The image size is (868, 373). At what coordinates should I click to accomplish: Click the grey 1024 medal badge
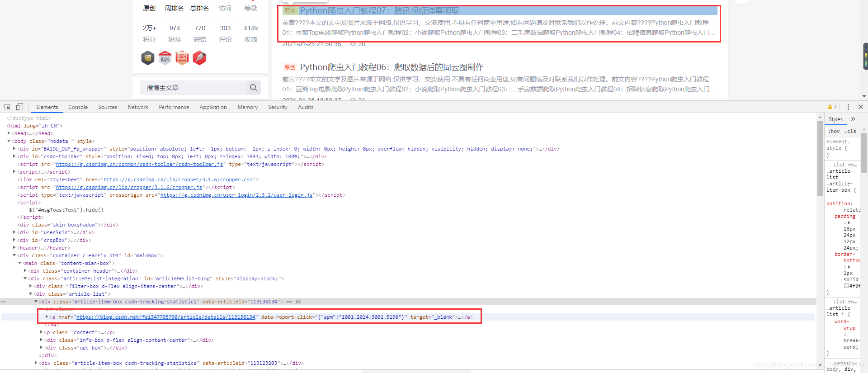(165, 58)
